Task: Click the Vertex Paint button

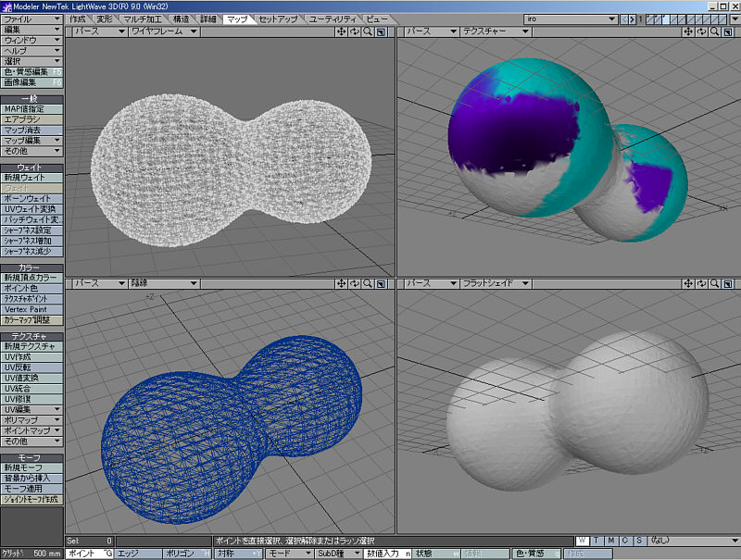Action: click(x=31, y=309)
